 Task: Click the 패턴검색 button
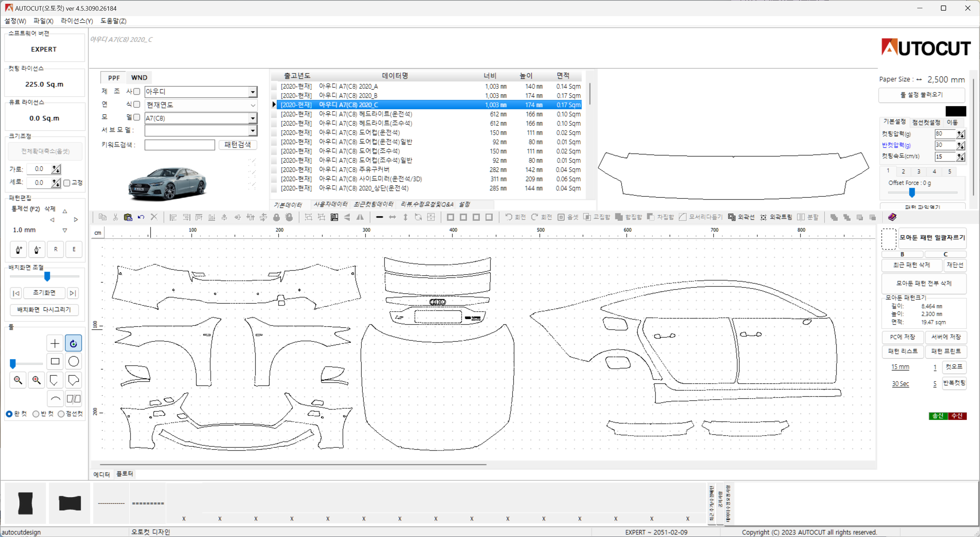(238, 145)
